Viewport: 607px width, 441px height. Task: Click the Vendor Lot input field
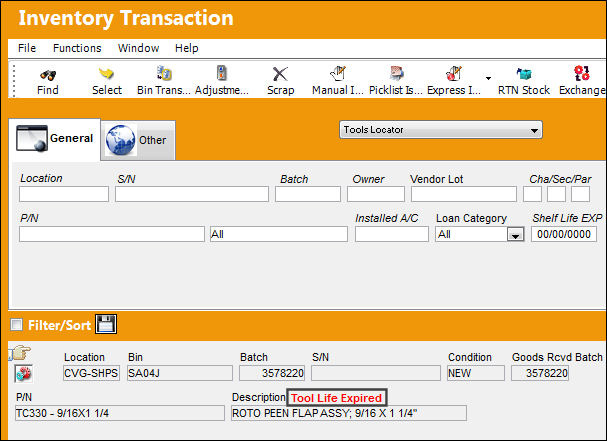[464, 194]
